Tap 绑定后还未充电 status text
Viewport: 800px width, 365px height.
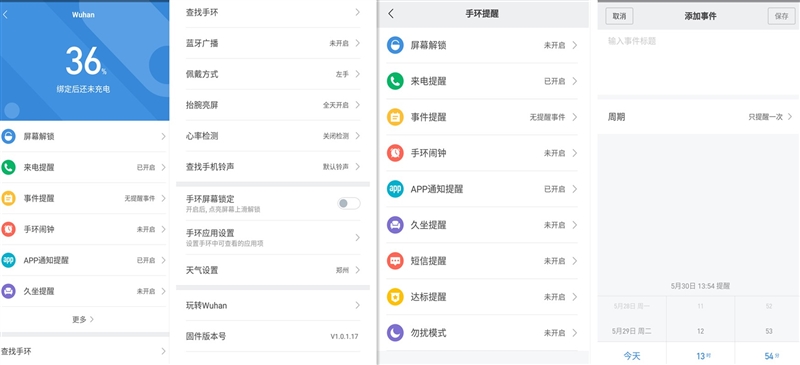tap(83, 89)
